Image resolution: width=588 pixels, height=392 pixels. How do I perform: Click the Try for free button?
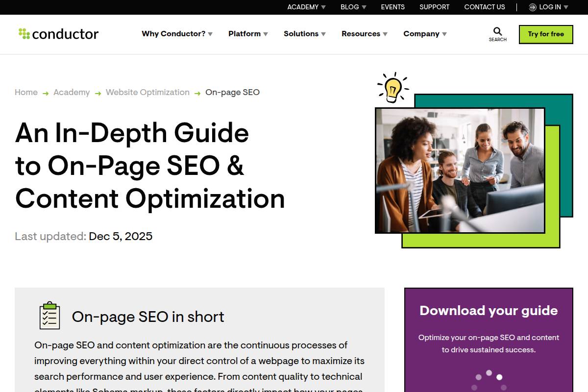point(545,34)
